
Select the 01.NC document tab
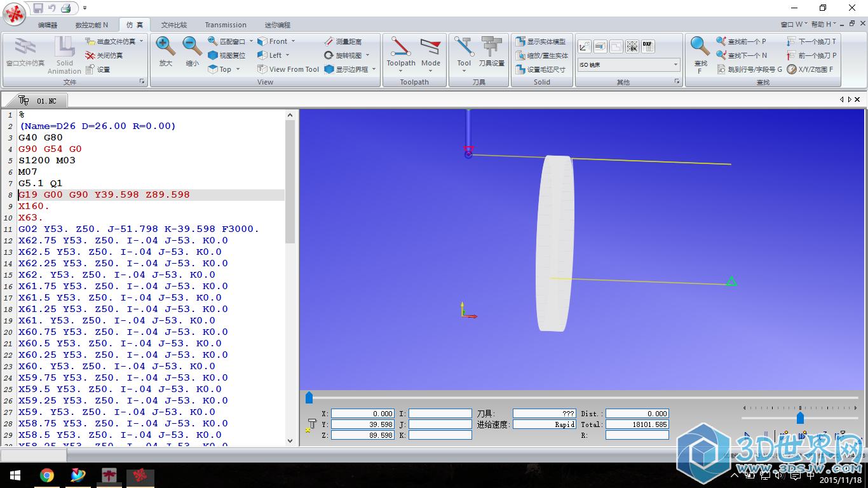coord(39,100)
